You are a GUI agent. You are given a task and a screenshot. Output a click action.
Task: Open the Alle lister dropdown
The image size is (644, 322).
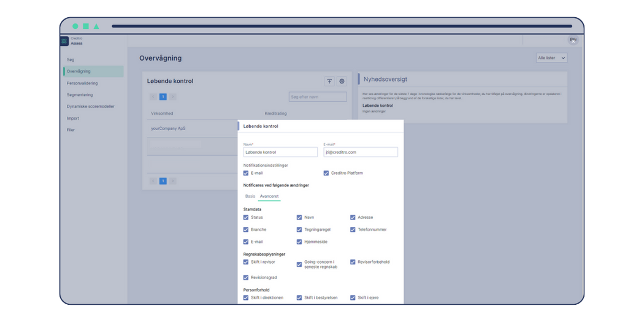(x=551, y=58)
